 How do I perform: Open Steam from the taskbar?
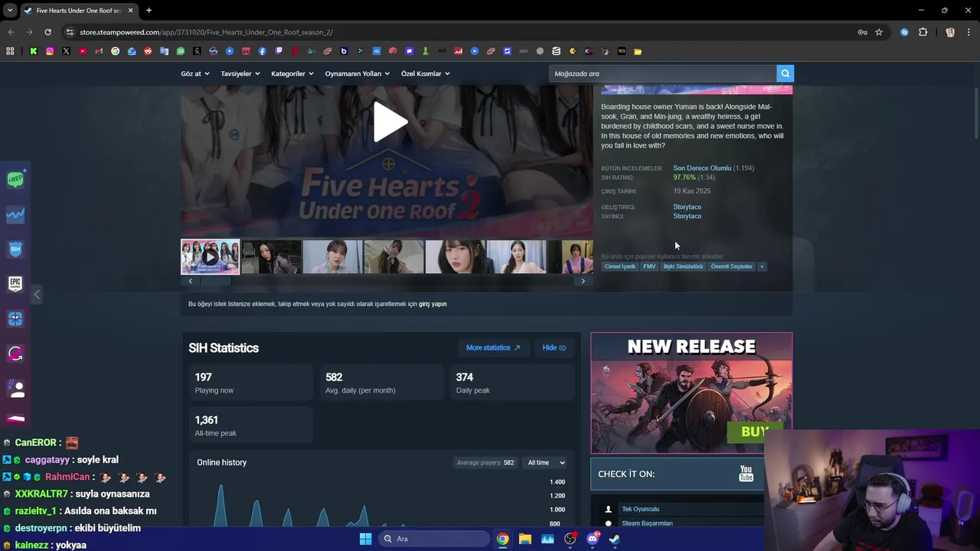point(615,539)
